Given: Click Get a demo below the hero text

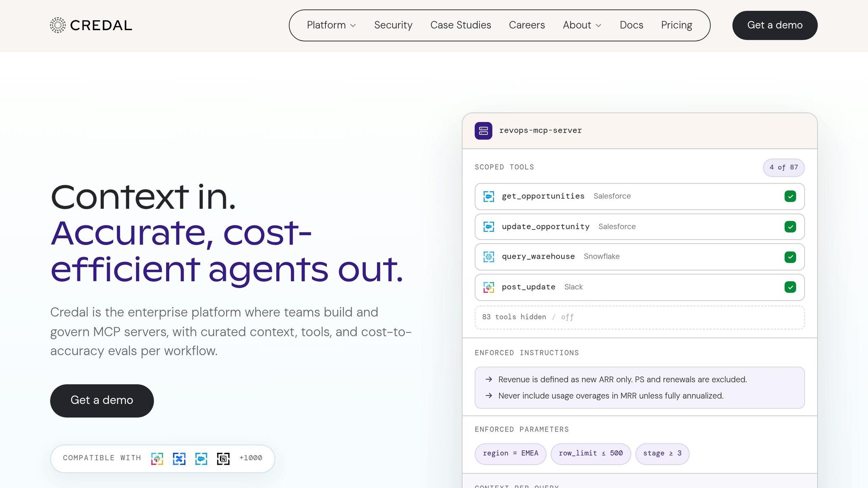Looking at the screenshot, I should click(x=102, y=401).
